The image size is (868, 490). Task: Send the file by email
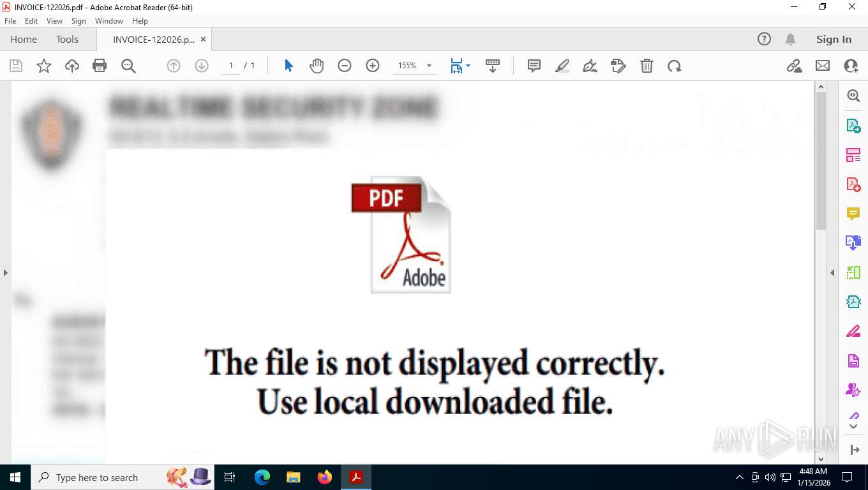823,66
